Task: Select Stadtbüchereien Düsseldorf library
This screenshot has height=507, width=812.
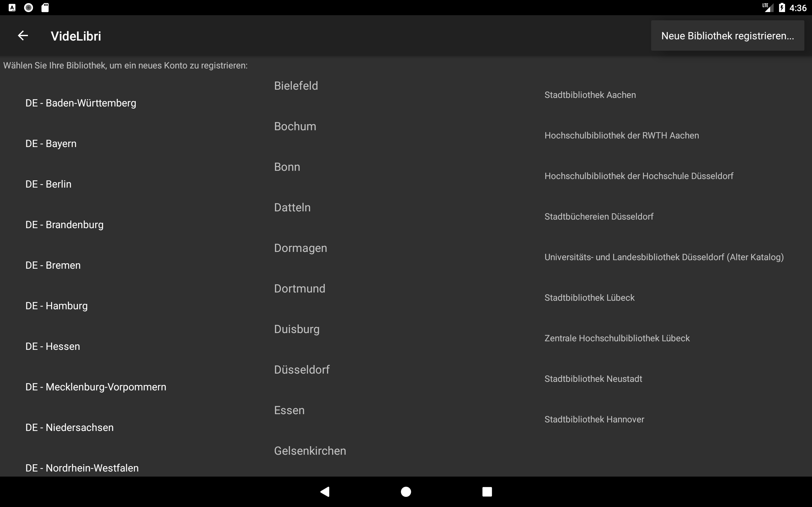Action: coord(599,217)
